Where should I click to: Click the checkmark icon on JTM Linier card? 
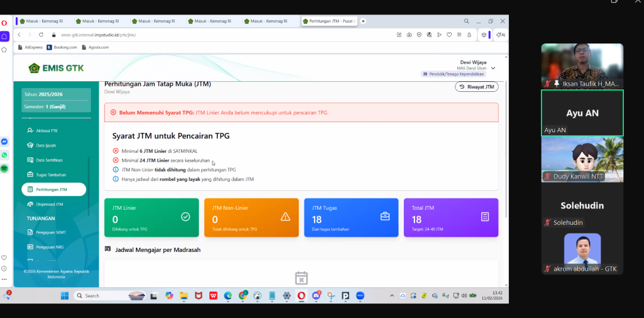coord(186,217)
